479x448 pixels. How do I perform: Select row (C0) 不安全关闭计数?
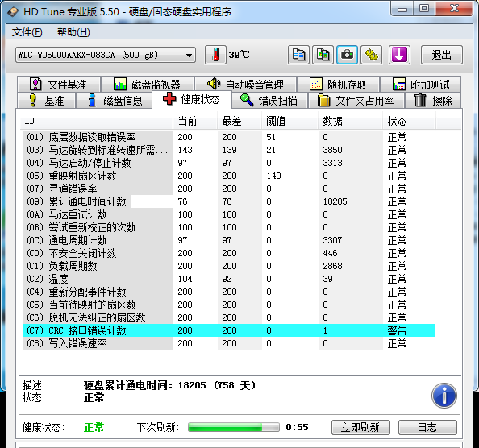(229, 253)
